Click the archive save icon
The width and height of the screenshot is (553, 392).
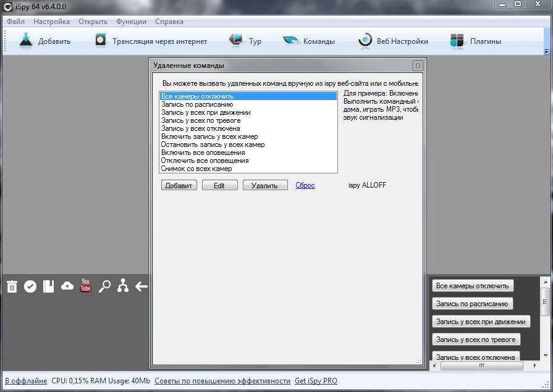[x=48, y=286]
